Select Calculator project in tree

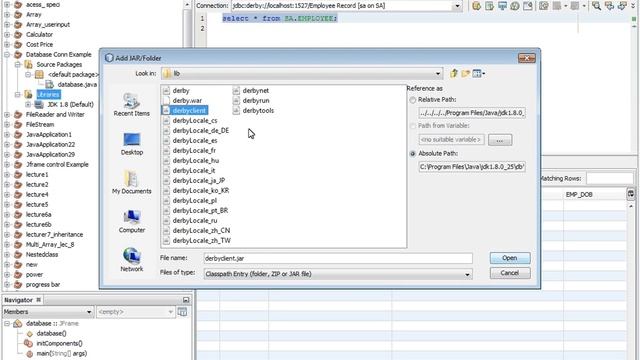(39, 34)
